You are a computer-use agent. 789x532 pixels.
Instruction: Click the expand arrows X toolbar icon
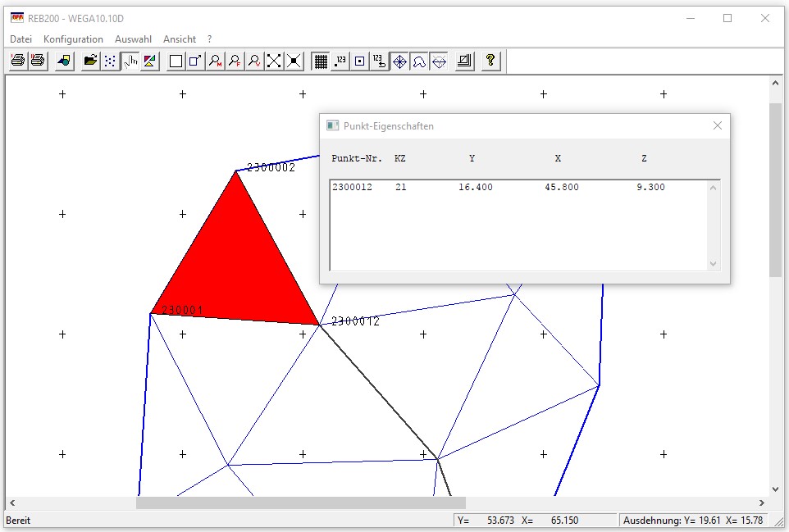(274, 61)
